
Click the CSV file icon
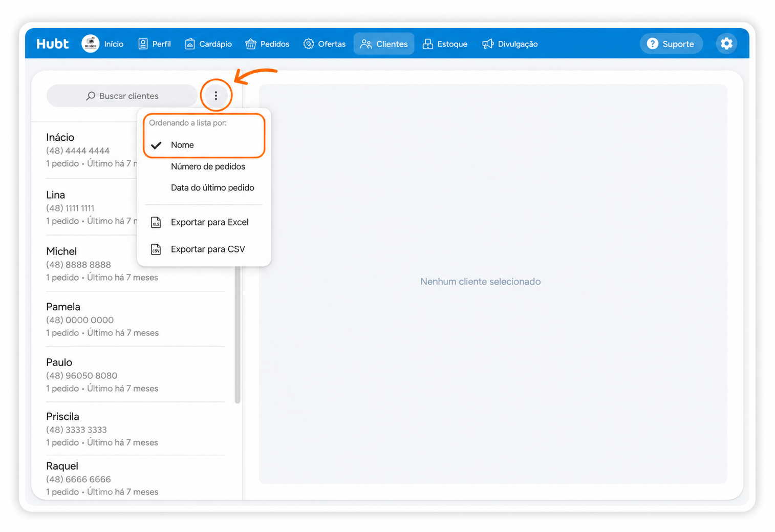pos(156,249)
